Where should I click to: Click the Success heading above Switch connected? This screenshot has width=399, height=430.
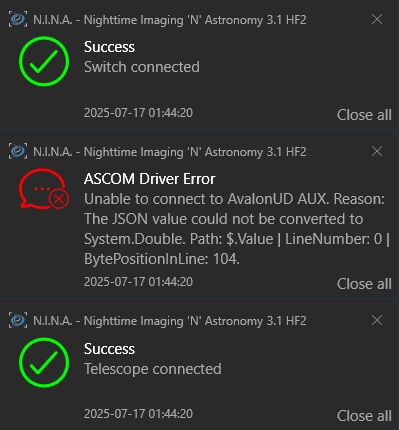tap(109, 47)
